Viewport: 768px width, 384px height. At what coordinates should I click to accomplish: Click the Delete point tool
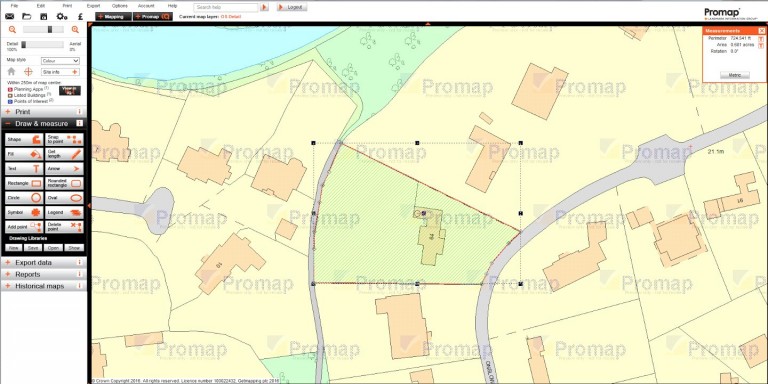[64, 227]
